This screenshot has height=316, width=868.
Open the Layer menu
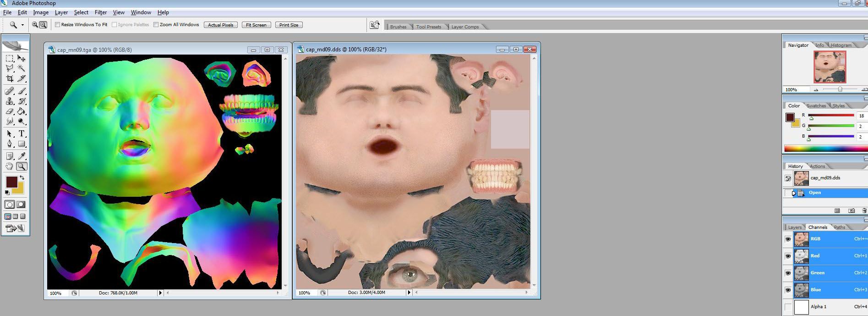pyautogui.click(x=61, y=12)
